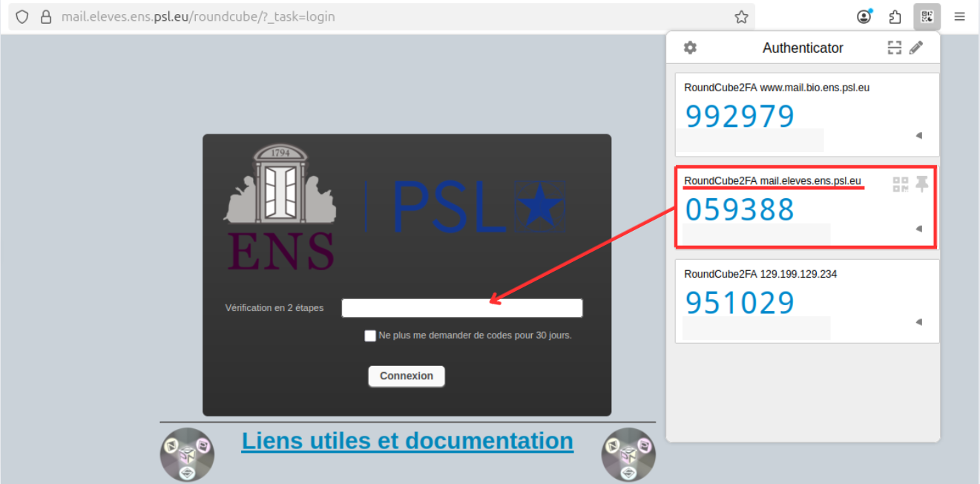
Task: Click the scan QR code icon
Action: pos(895,48)
